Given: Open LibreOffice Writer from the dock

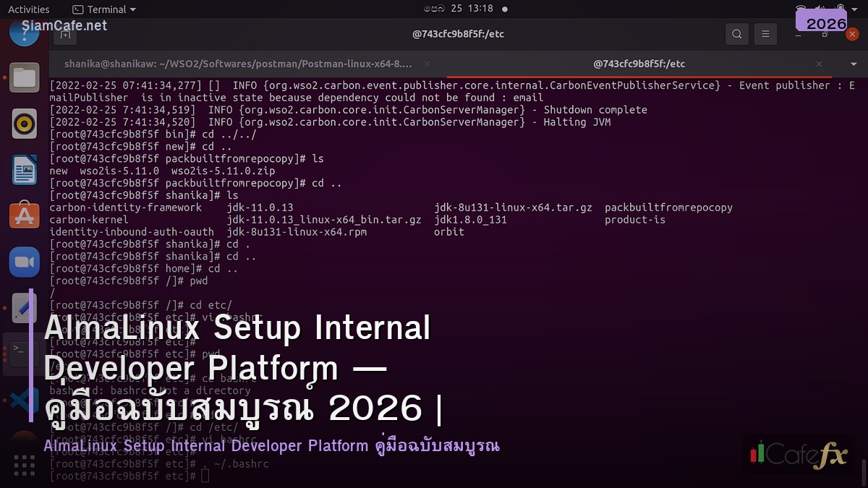Looking at the screenshot, I should [24, 169].
